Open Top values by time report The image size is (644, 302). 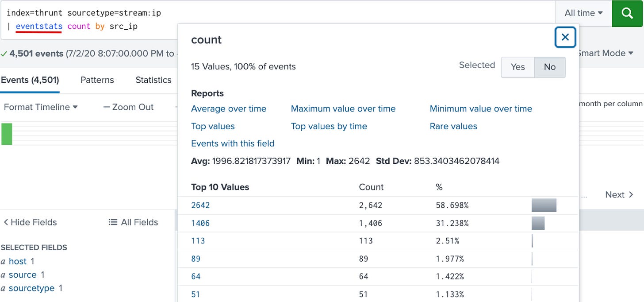click(x=329, y=127)
